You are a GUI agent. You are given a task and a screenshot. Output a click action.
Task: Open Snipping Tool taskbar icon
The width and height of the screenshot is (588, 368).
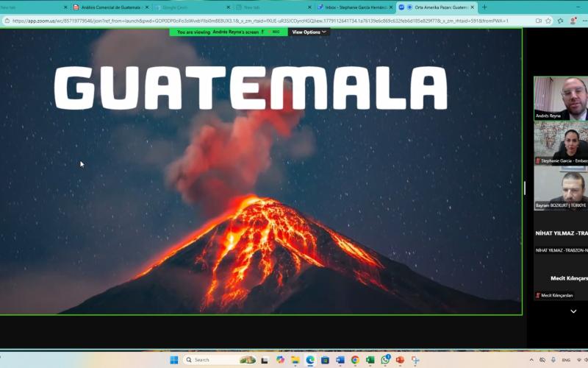[x=415, y=360]
